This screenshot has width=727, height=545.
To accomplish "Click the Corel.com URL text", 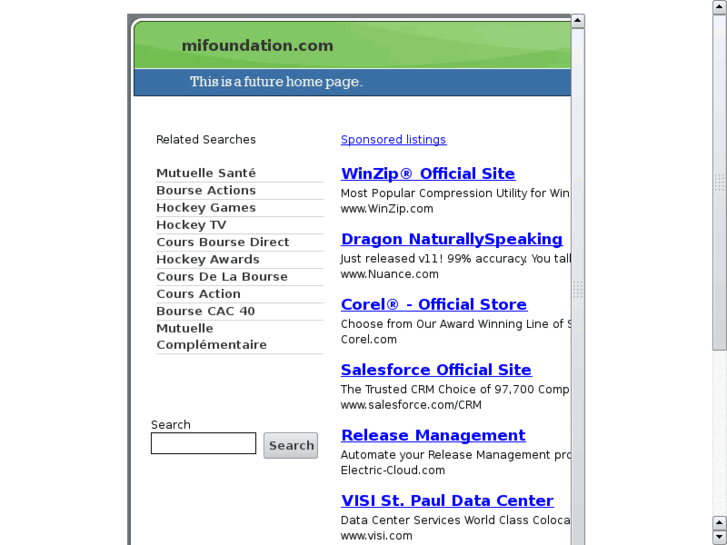I will [x=369, y=340].
